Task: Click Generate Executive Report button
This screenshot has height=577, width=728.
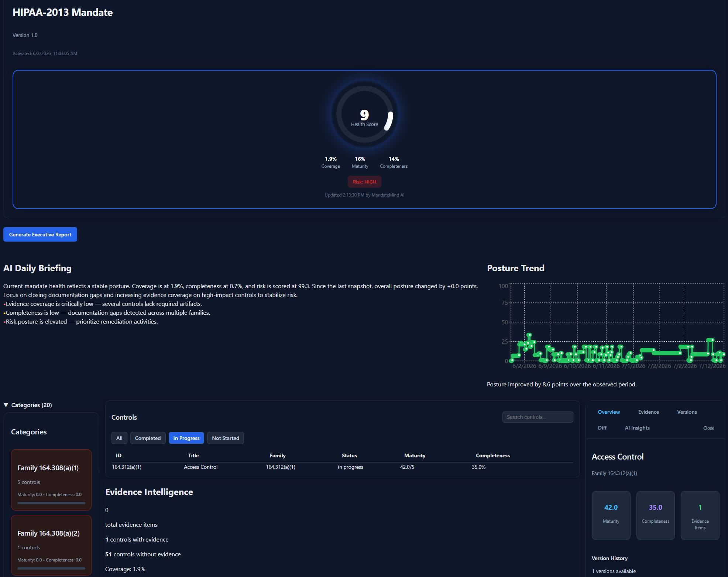Action: tap(40, 235)
